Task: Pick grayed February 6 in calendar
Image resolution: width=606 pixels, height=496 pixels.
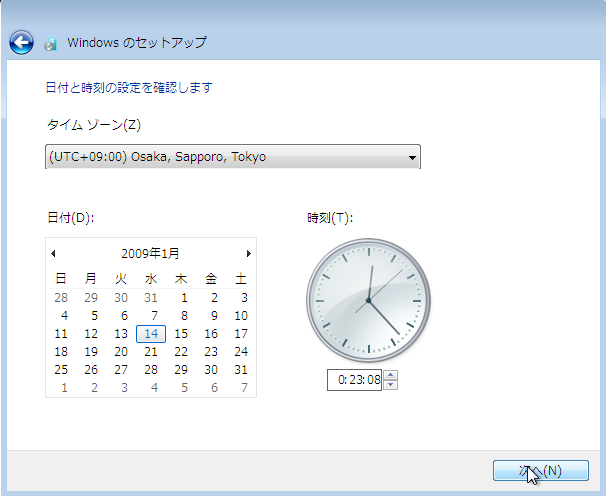Action: pos(214,387)
